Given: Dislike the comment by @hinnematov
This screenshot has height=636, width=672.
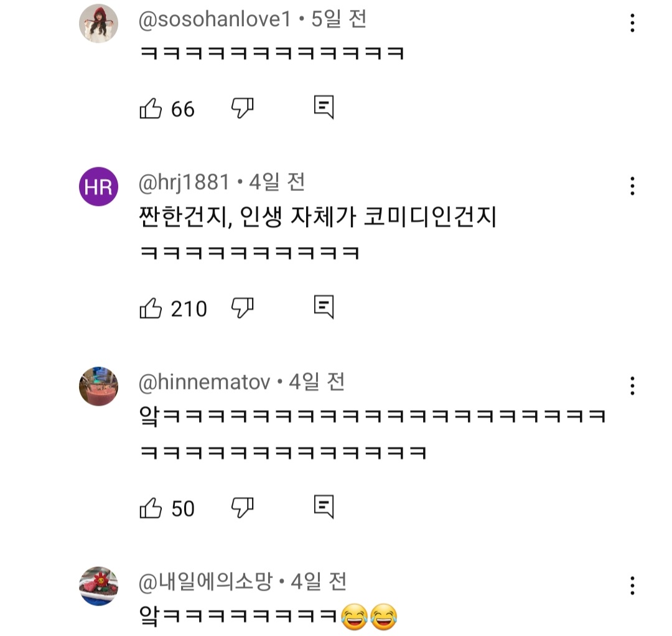Looking at the screenshot, I should click(x=242, y=508).
